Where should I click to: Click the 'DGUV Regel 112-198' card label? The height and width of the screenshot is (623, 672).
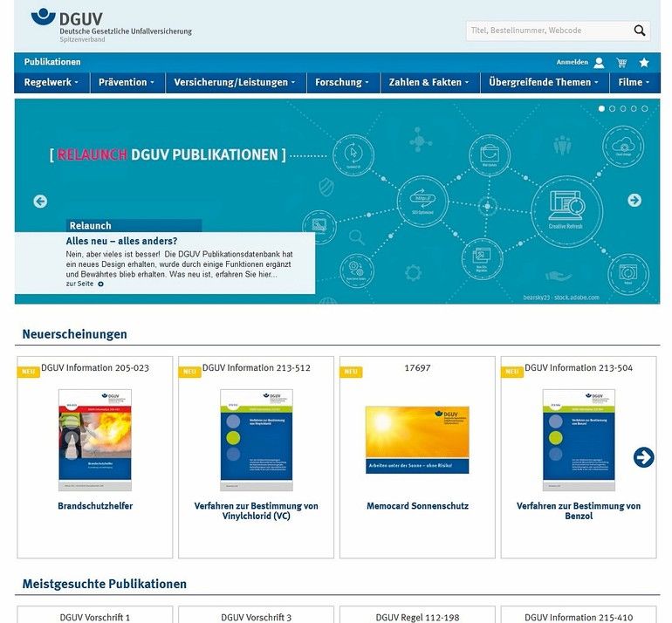point(417,618)
